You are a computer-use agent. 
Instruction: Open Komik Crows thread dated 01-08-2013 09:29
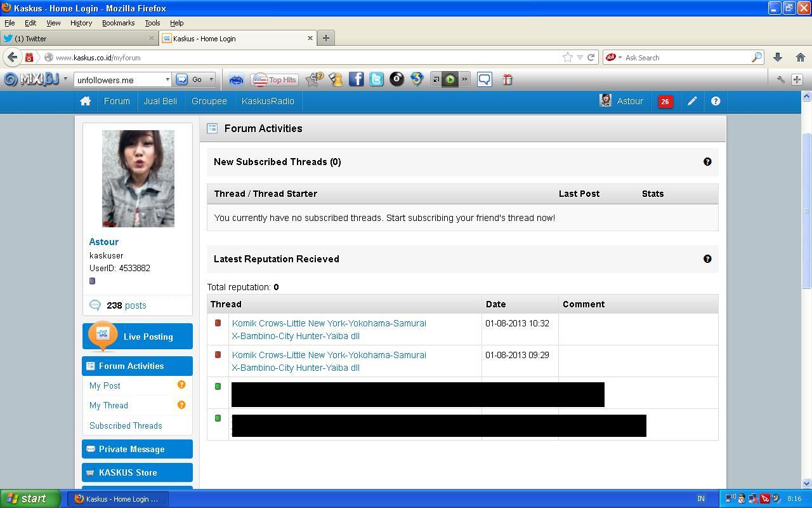pyautogui.click(x=329, y=361)
